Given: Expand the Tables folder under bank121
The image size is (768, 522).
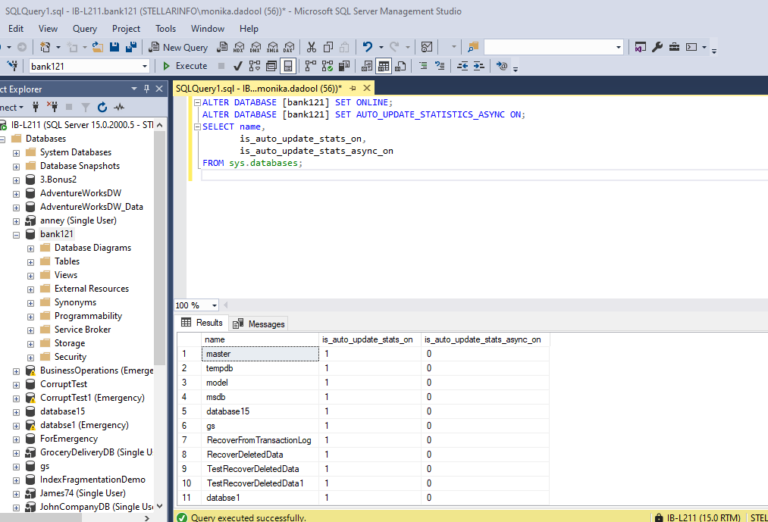Looking at the screenshot, I should 30,262.
